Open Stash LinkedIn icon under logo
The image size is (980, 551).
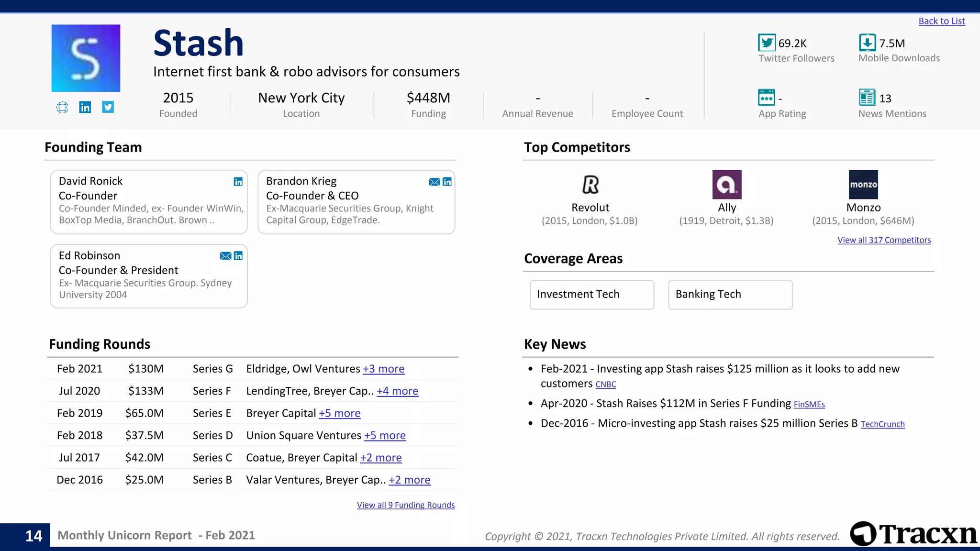tap(85, 107)
